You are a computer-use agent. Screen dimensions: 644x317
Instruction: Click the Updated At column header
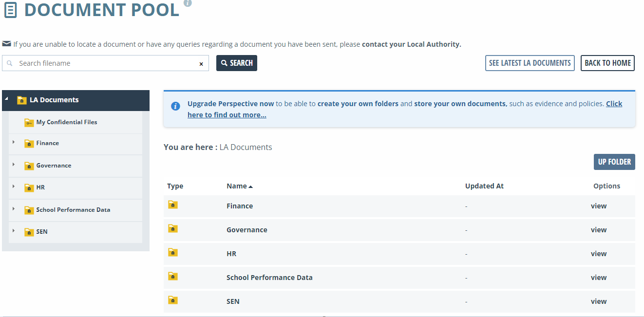click(484, 186)
